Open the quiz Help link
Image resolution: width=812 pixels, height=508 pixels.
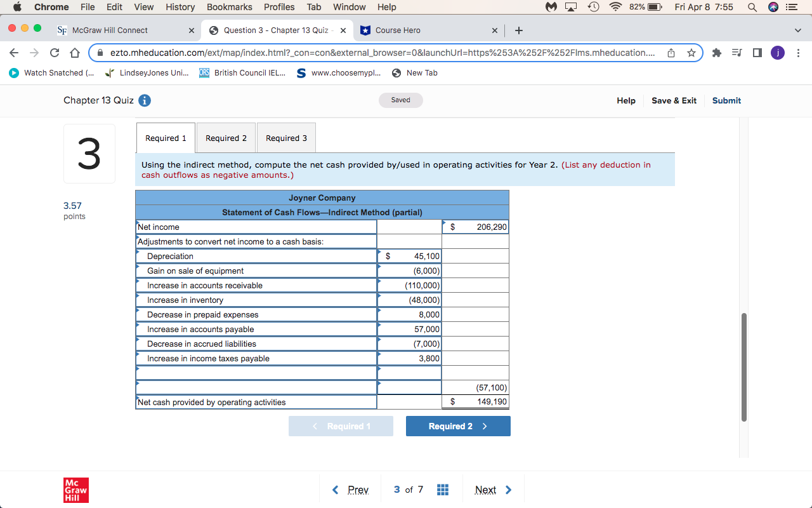(626, 100)
